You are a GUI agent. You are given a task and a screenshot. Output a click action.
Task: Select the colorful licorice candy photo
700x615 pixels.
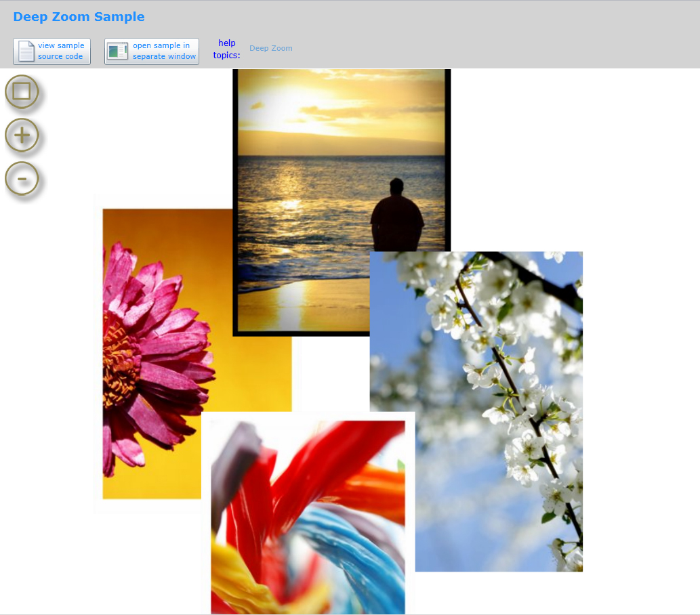point(308,515)
